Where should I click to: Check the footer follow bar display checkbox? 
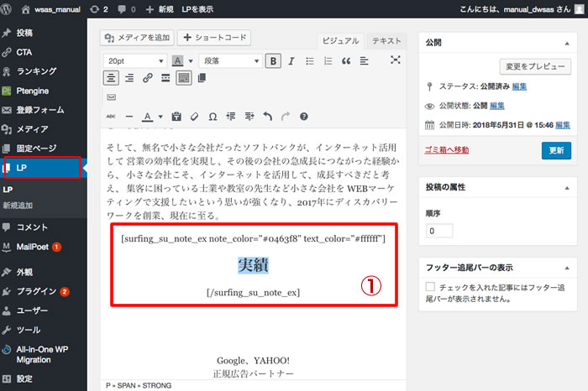(x=431, y=287)
